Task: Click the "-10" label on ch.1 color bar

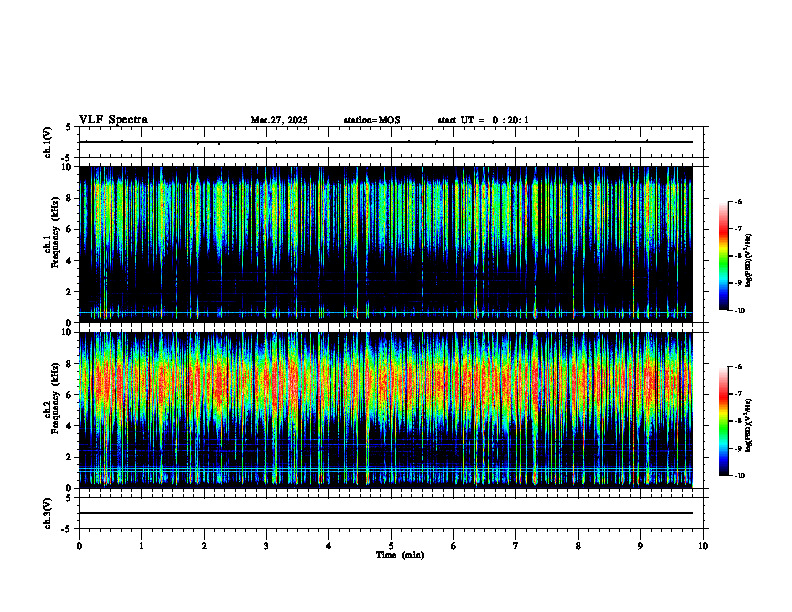Action: coord(740,311)
